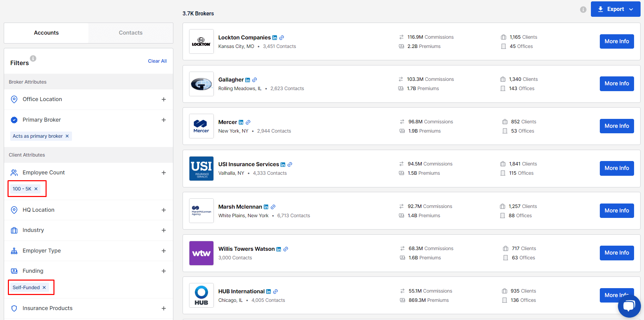Dismiss the Acts as primary broker filter
Screen dimensions: 644x320
[67, 136]
